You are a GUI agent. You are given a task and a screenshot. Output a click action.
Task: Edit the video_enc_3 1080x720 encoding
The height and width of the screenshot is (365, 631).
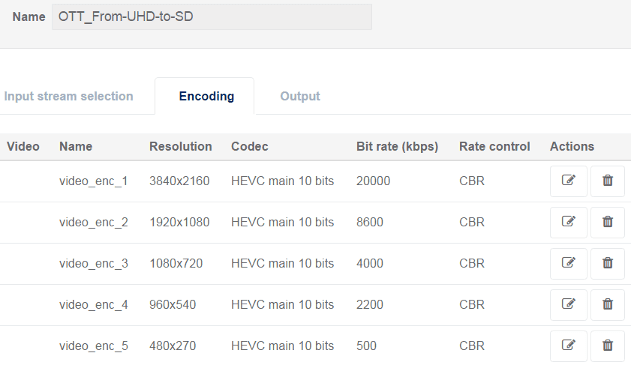click(x=568, y=264)
